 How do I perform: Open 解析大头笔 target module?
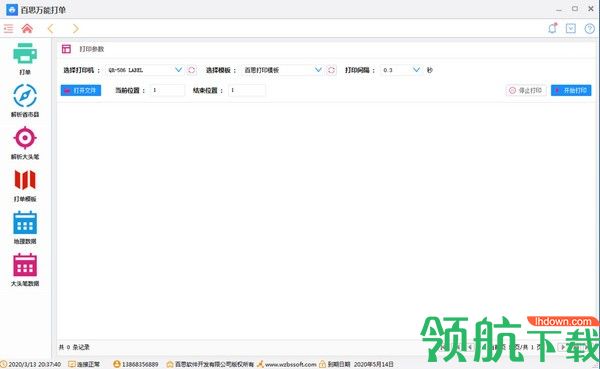coord(25,143)
